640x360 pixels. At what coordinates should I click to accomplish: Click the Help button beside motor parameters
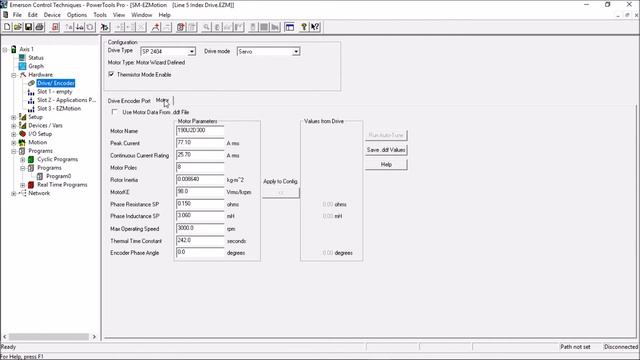(386, 164)
